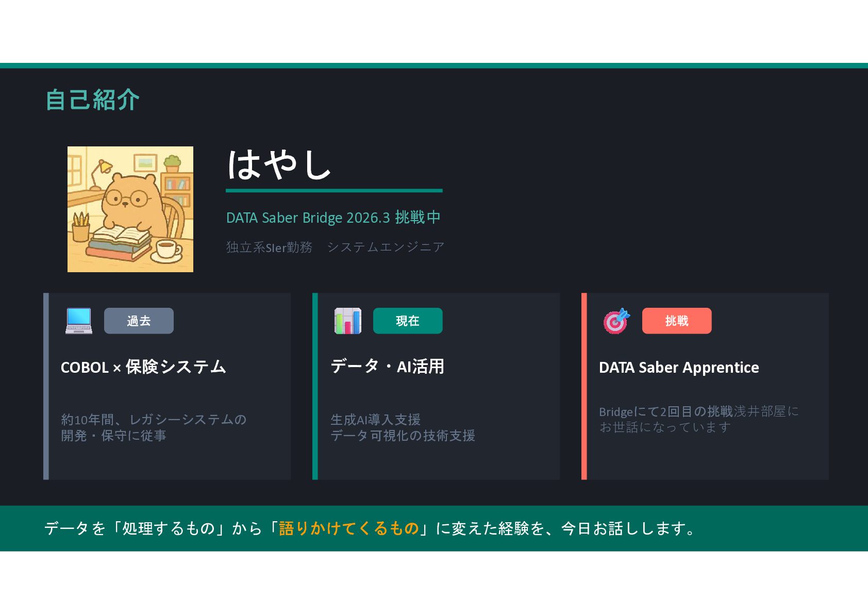868x614 pixels.
Task: Click the laptop icon in the 過去 card
Action: pyautogui.click(x=79, y=321)
